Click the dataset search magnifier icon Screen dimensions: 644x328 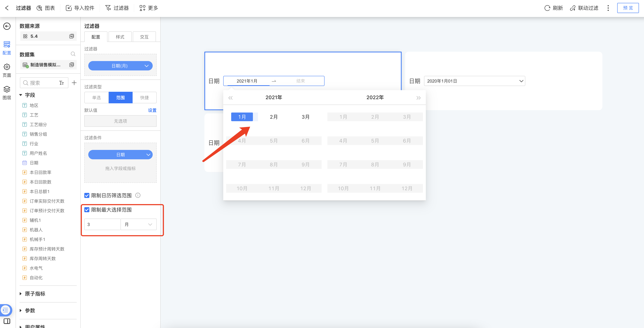pyautogui.click(x=73, y=54)
